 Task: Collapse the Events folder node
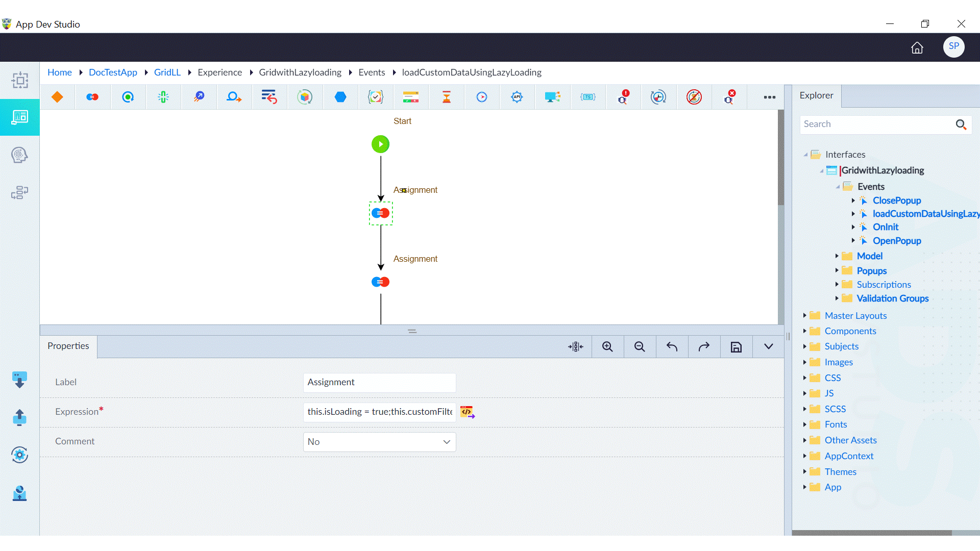(838, 187)
